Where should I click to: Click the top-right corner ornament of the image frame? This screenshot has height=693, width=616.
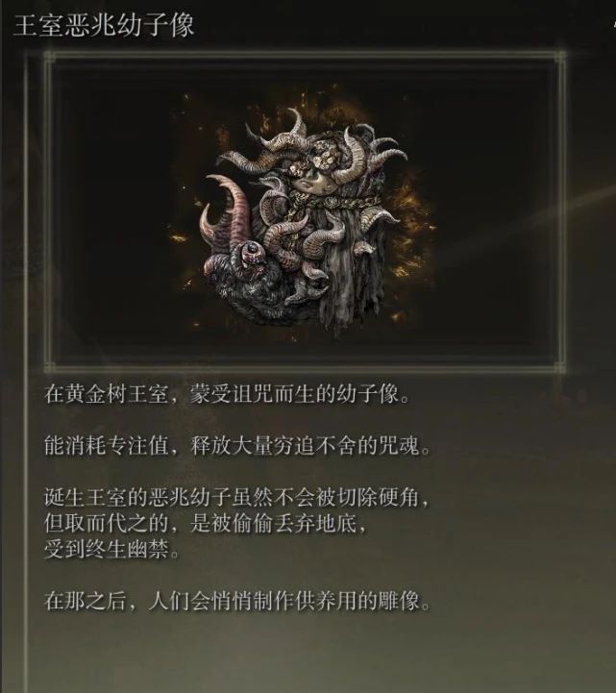(560, 57)
